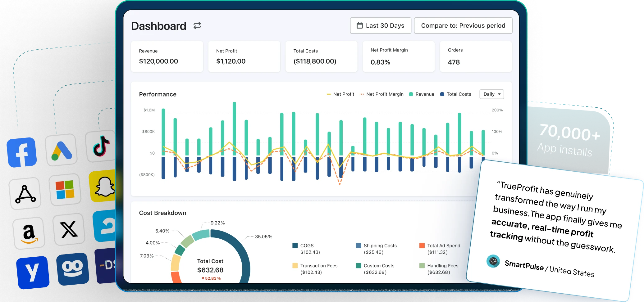
Task: Click the Orders metric card
Action: (475, 56)
